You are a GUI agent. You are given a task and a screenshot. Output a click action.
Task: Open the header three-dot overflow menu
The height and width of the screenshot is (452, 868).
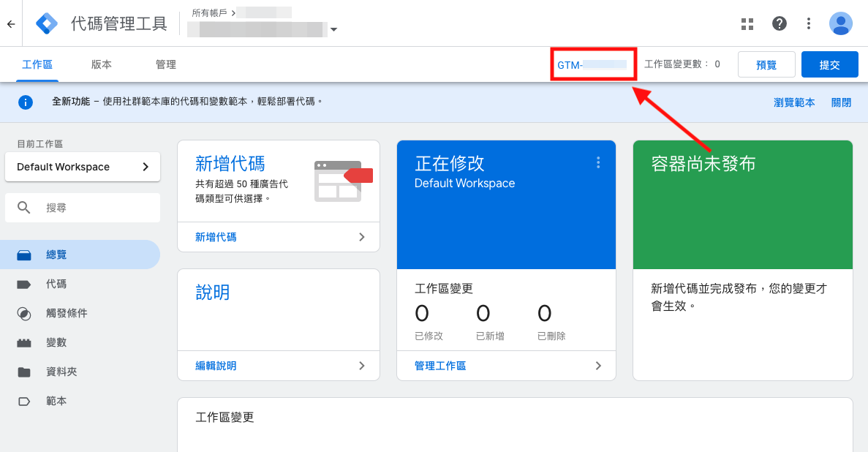(808, 23)
